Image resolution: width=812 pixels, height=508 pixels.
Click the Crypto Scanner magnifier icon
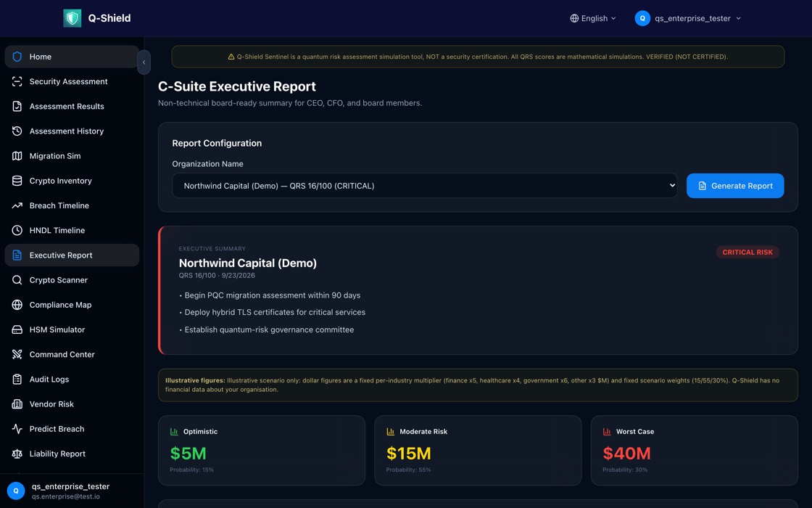click(17, 280)
